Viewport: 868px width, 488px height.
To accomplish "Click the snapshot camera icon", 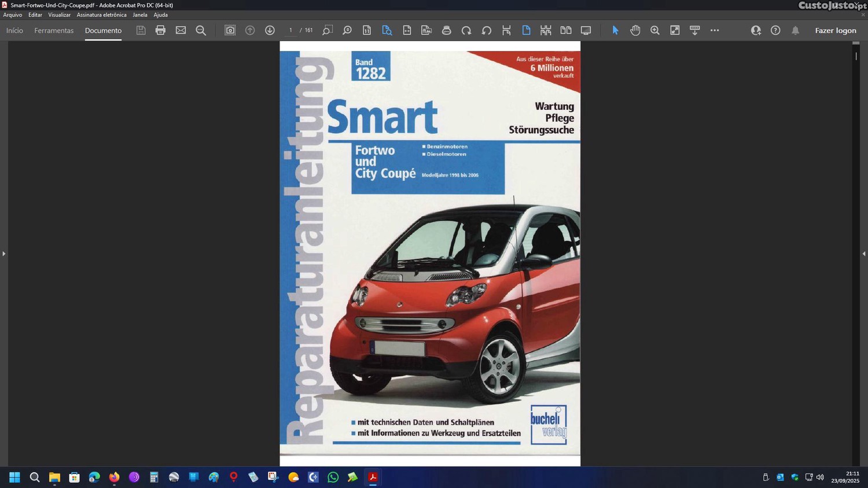I will (230, 30).
